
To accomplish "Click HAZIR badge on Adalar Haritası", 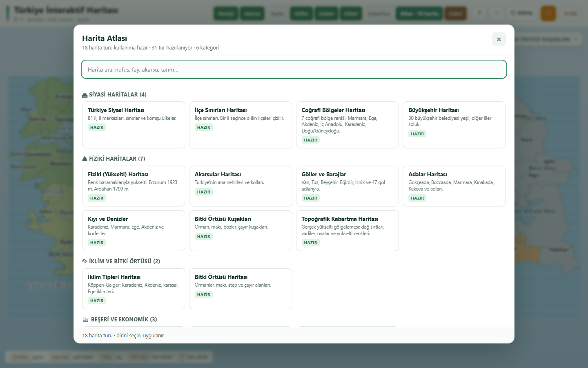I will [417, 198].
